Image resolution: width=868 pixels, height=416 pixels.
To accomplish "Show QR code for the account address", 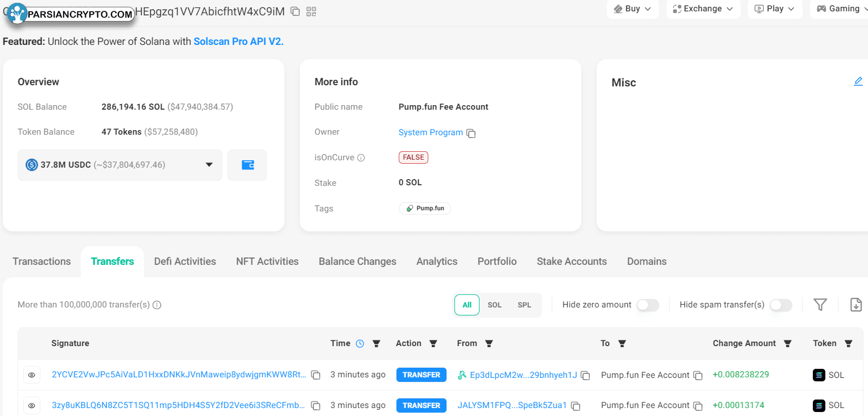I will [x=311, y=11].
